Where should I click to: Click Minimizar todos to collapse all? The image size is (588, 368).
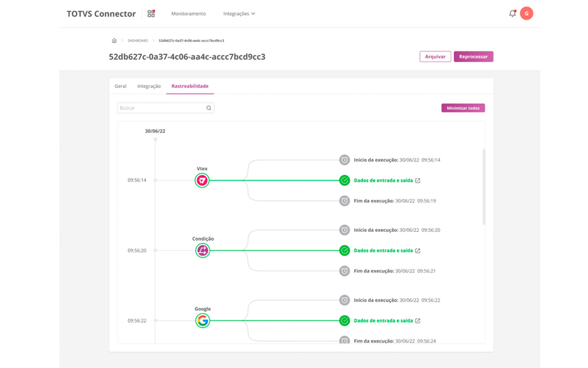(x=463, y=108)
